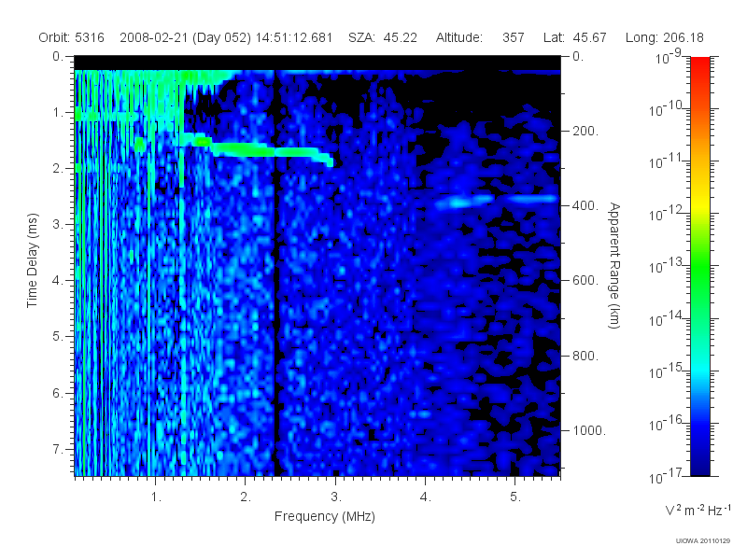Click the Altitude: 357 header text
Screen dimensions: 747x560
point(480,37)
